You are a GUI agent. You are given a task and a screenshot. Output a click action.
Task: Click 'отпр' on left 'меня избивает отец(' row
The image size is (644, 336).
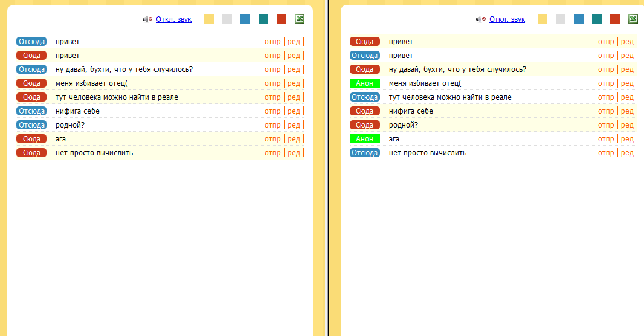272,83
